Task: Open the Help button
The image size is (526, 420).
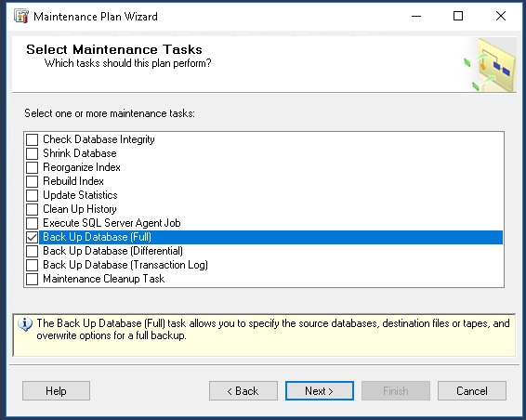Action: (x=56, y=391)
